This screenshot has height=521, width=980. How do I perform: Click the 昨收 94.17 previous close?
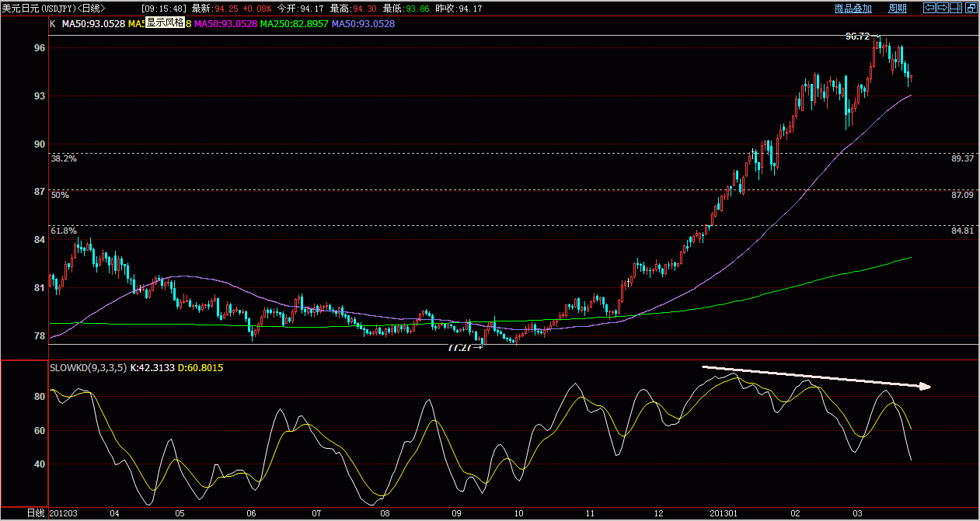pos(459,9)
